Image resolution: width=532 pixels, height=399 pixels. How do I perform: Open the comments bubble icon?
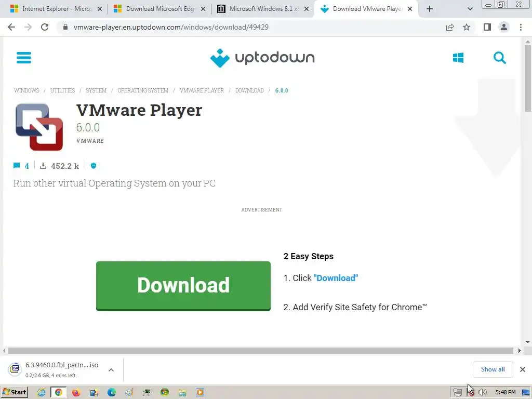coord(17,166)
